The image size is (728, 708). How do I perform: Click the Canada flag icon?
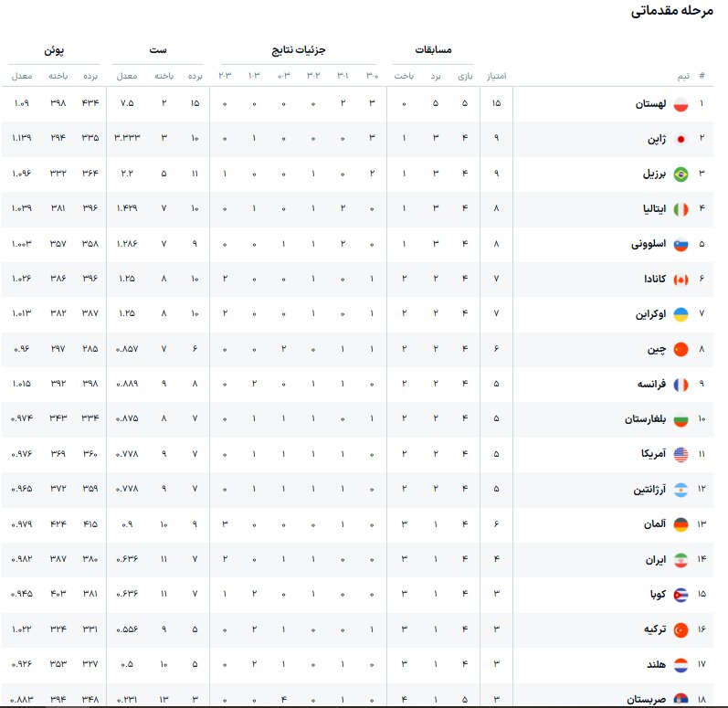click(681, 280)
